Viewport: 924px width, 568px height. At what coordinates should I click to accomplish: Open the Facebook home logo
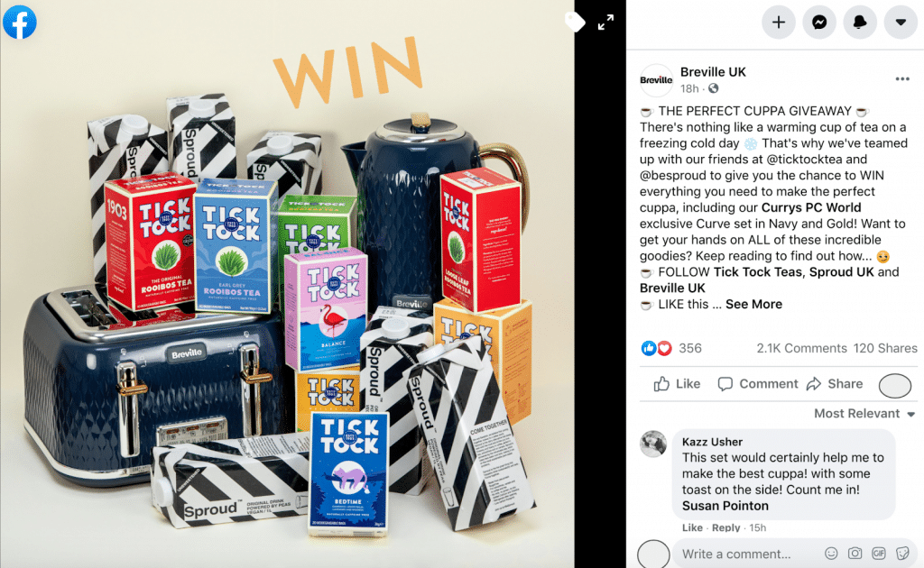[x=20, y=23]
